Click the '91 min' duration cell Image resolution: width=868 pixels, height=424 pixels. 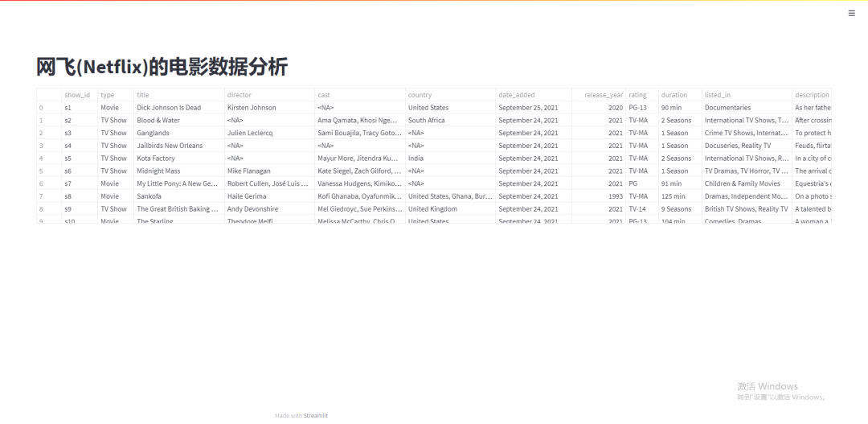(x=681, y=183)
